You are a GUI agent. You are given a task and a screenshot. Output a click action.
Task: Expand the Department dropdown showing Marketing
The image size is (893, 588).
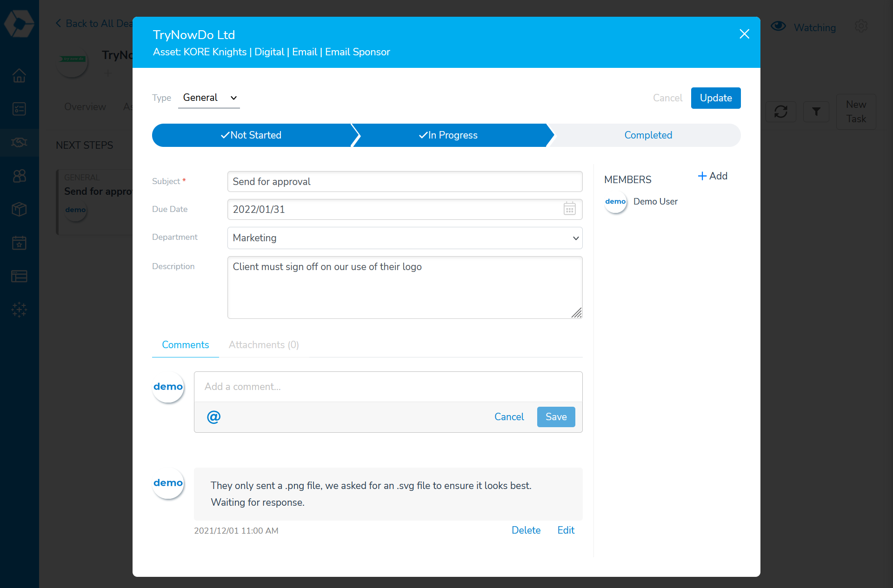pos(405,238)
